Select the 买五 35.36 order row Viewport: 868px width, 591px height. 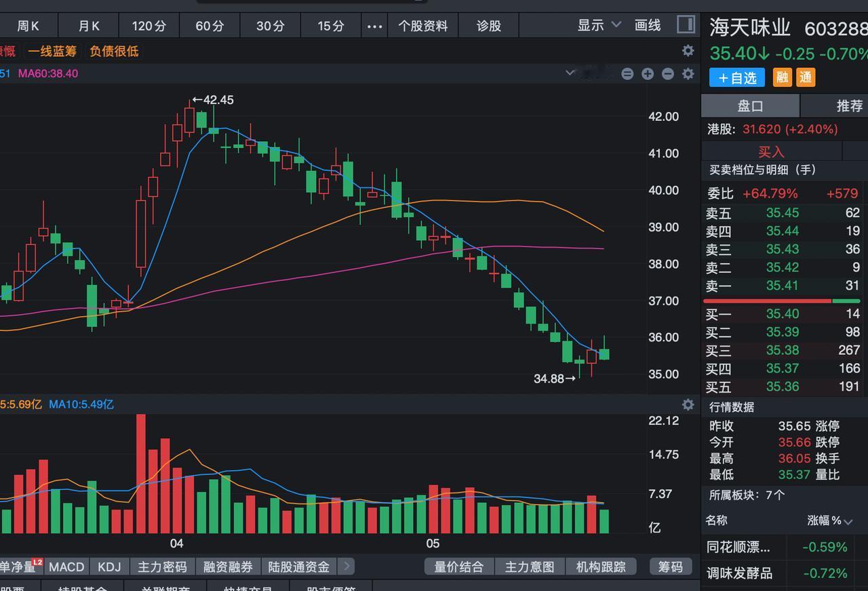point(785,387)
